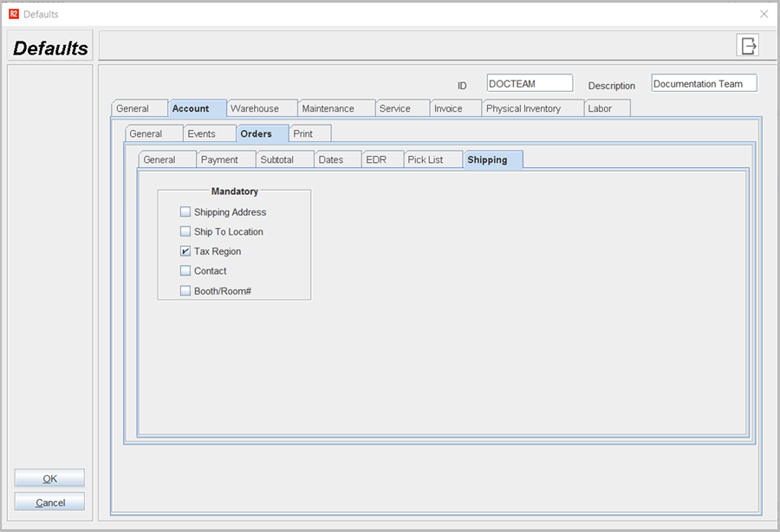
Task: Open the Pick List tab
Action: (x=433, y=159)
